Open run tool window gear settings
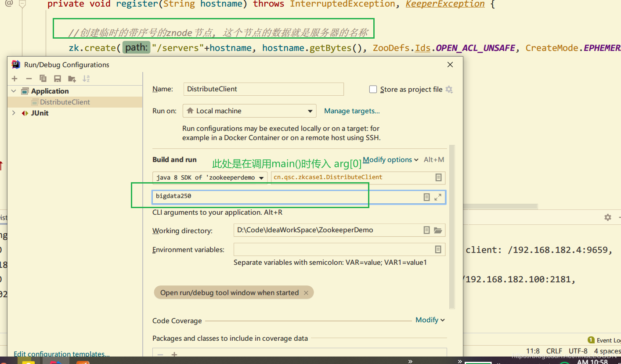Screen dimensions: 621x364 point(608,217)
